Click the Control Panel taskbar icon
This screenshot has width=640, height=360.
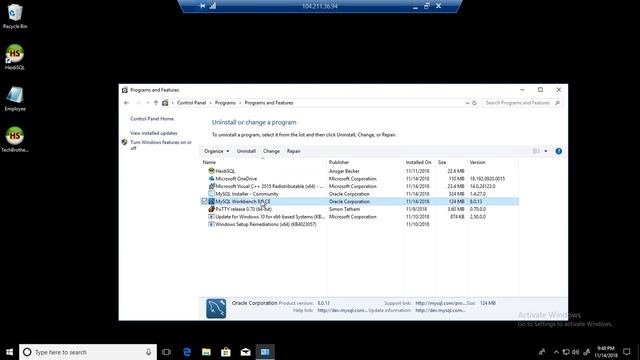click(265, 352)
